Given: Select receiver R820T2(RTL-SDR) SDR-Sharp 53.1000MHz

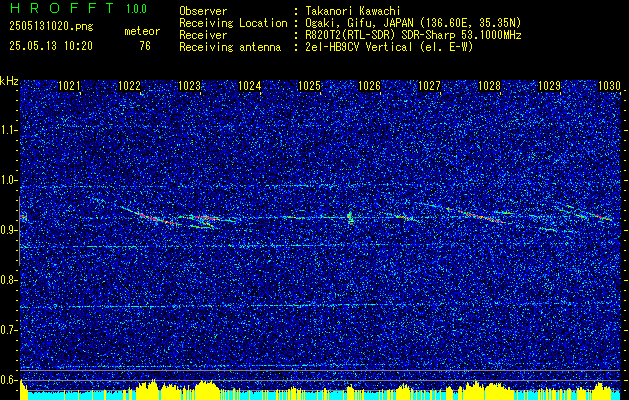Looking at the screenshot, I should pos(414,35).
